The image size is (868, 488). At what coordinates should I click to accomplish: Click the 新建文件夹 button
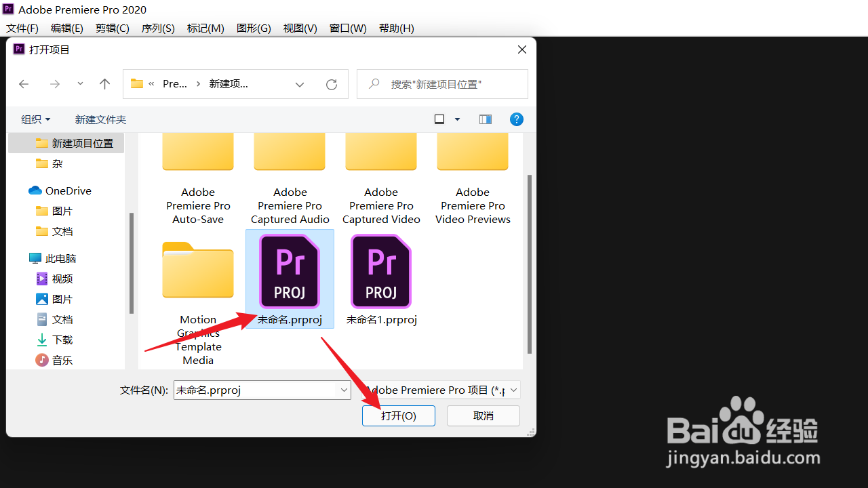[100, 119]
